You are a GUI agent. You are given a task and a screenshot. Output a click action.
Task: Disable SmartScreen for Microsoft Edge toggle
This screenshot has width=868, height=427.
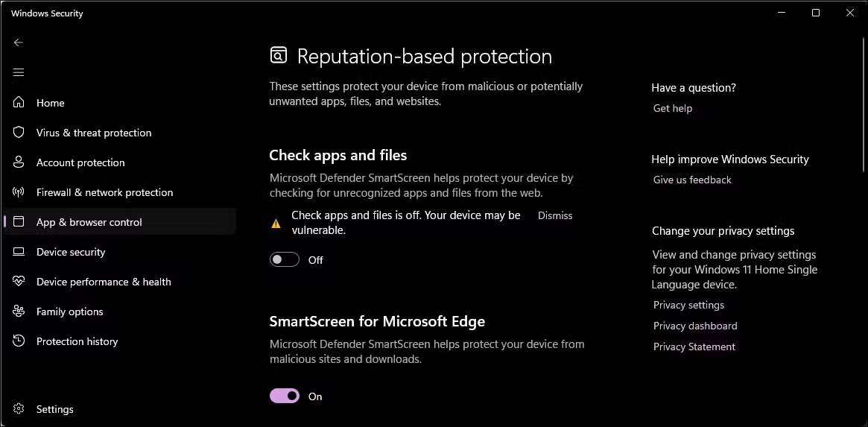click(285, 396)
